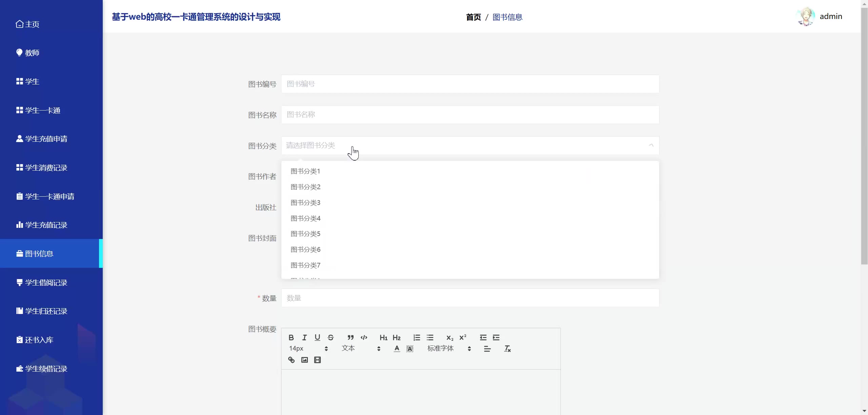Image resolution: width=868 pixels, height=415 pixels.
Task: Open the text color picker
Action: (x=397, y=349)
